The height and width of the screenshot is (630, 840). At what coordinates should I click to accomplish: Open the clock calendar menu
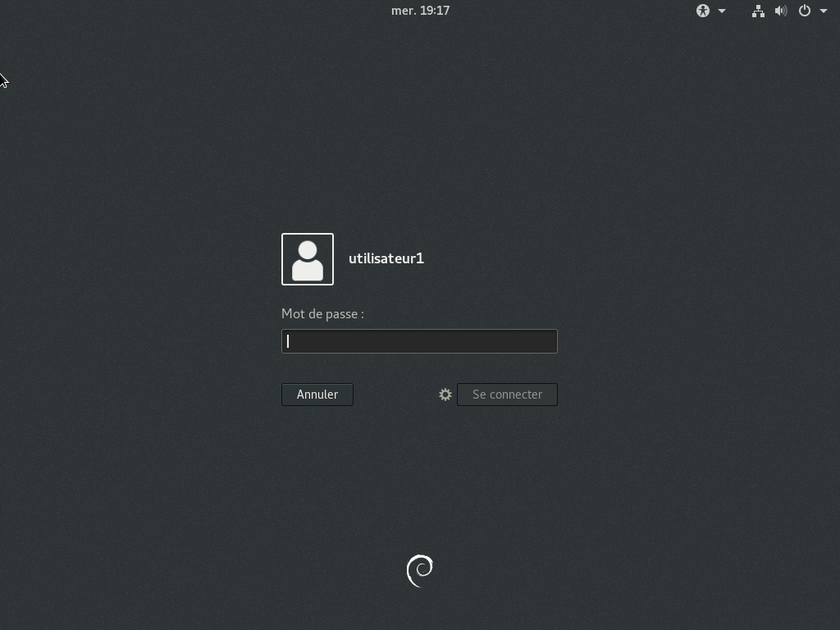(420, 11)
